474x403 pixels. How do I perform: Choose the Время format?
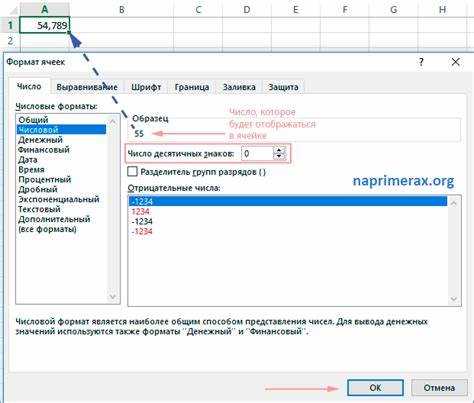click(x=61, y=169)
